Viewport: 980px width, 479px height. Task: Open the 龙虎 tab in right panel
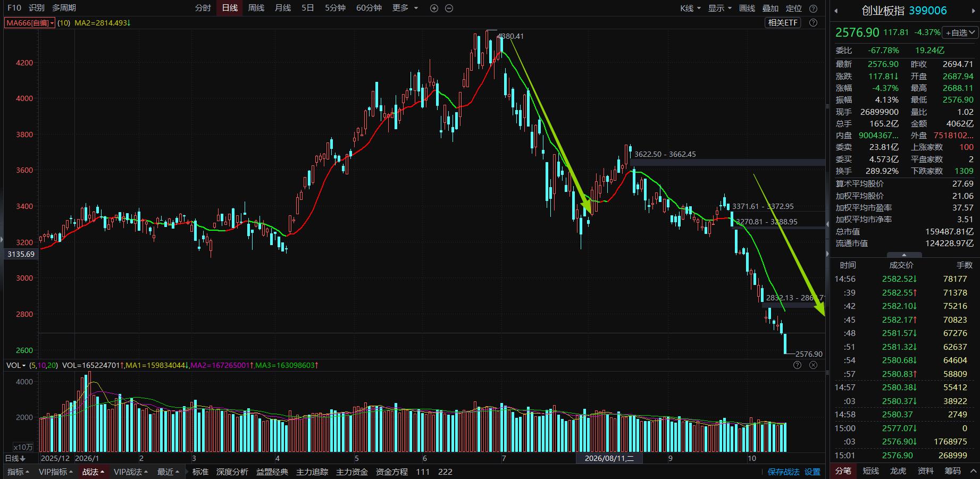point(898,470)
